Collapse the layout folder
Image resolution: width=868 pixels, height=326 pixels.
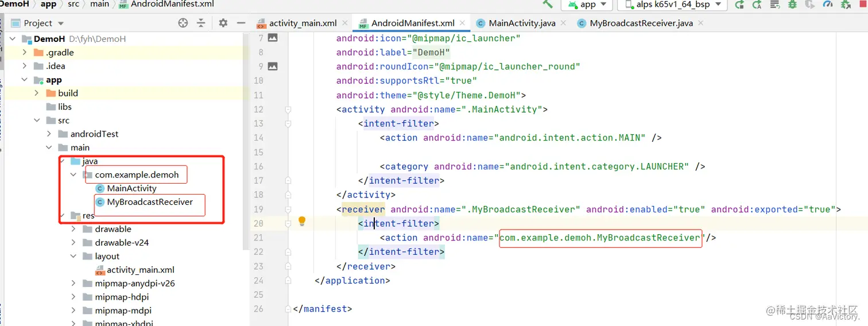[x=73, y=257]
